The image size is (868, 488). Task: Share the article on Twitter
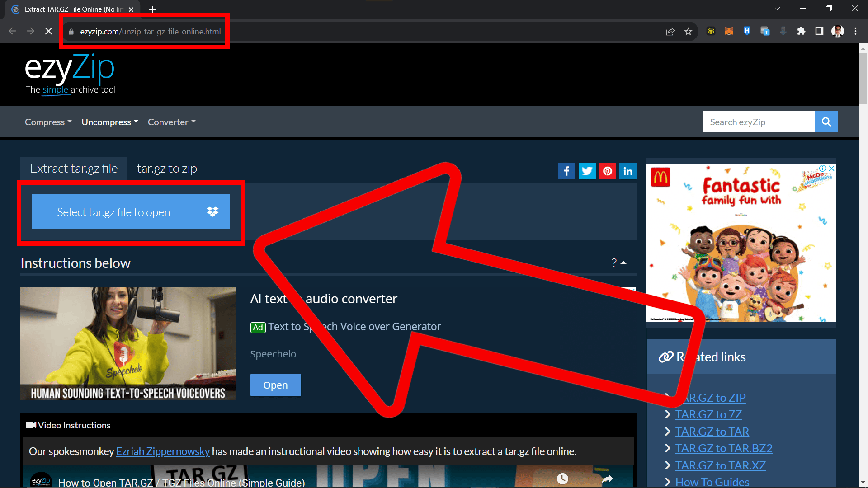[x=587, y=171]
